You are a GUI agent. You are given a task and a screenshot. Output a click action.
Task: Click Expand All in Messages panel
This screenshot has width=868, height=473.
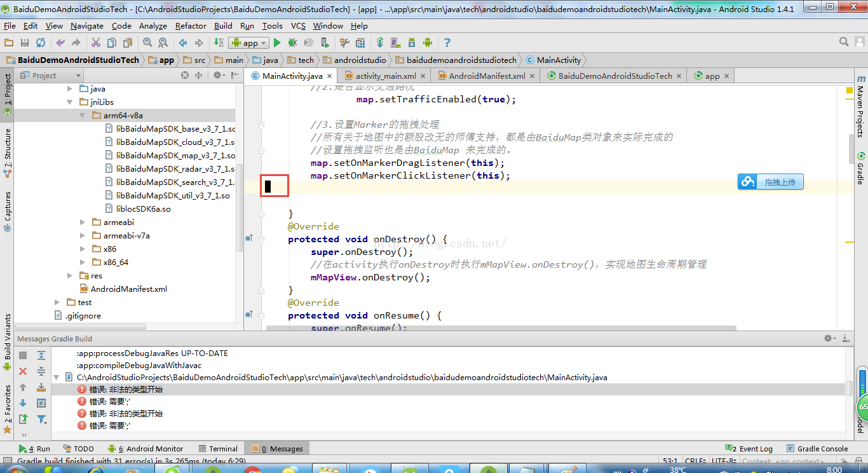coord(41,355)
